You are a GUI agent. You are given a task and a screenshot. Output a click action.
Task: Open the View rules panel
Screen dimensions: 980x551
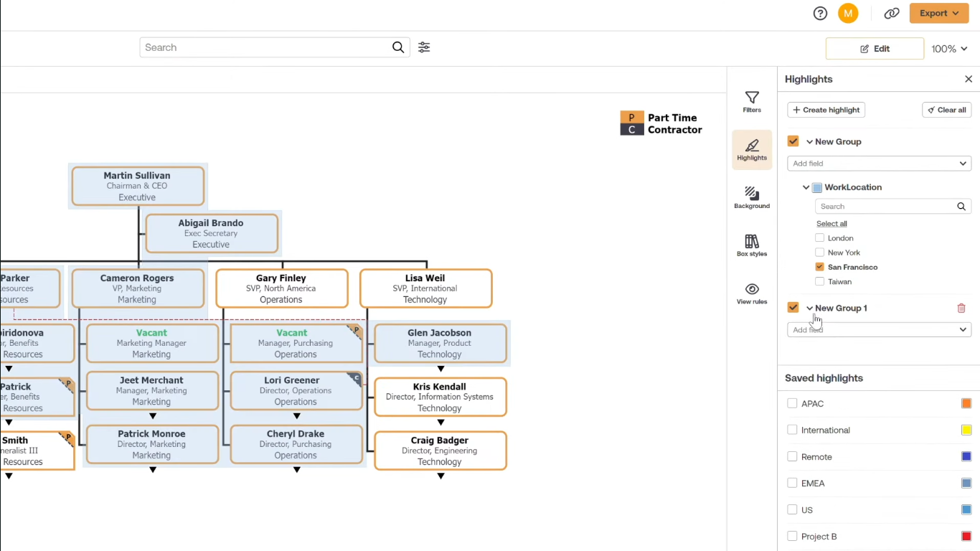point(752,293)
